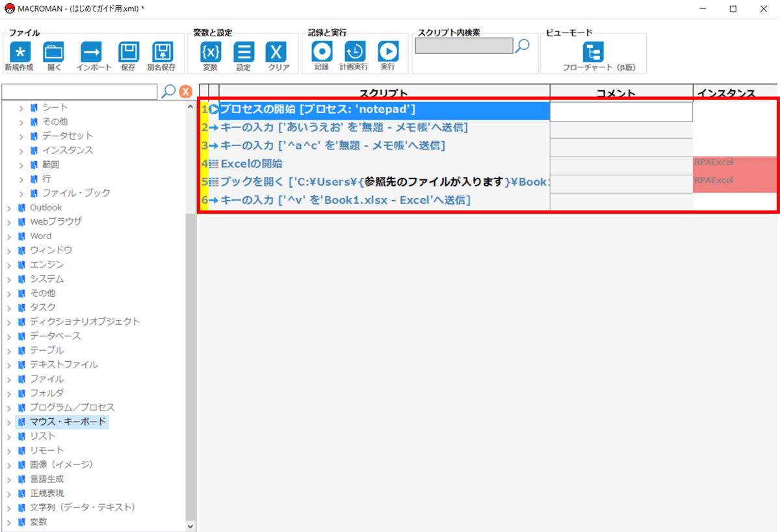Screen dimensions: 780x532
Task: Select the 範囲 tree item
Action: pos(51,164)
